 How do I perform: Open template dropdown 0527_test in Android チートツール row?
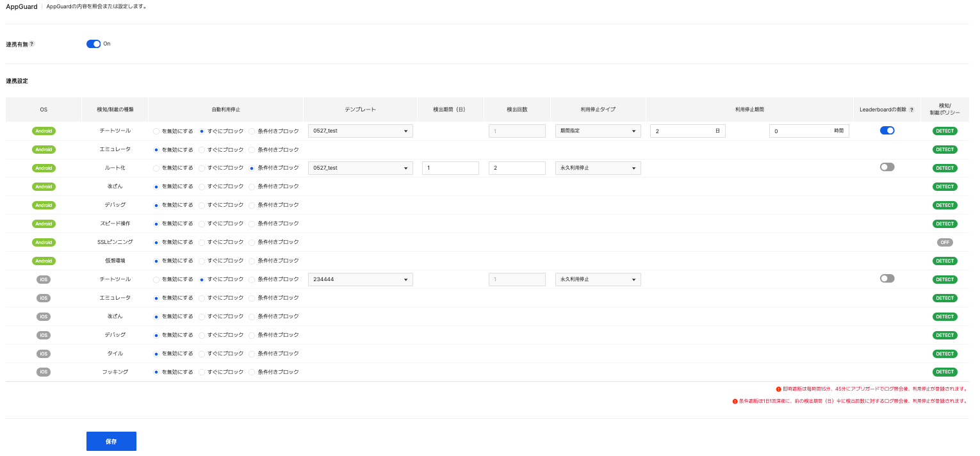pos(361,131)
